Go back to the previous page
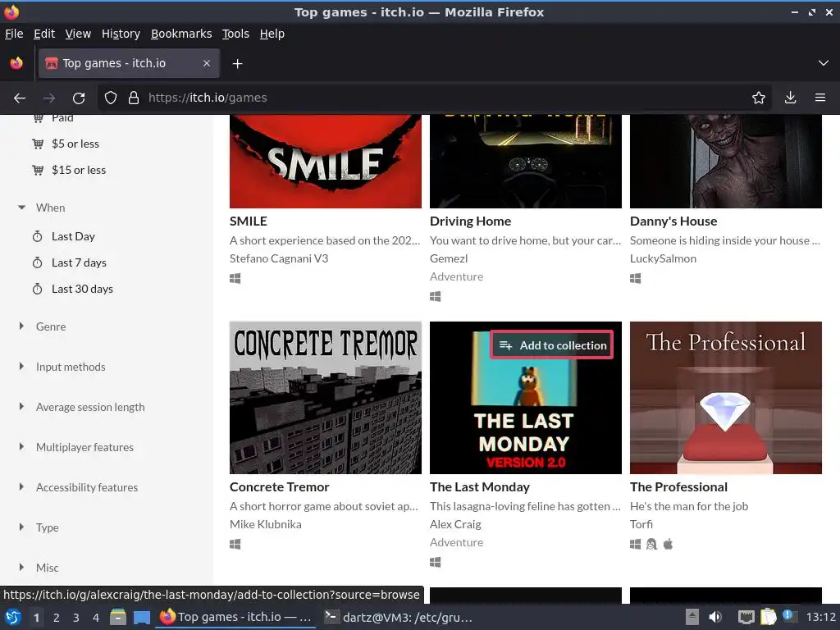The width and height of the screenshot is (840, 630). 20,98
